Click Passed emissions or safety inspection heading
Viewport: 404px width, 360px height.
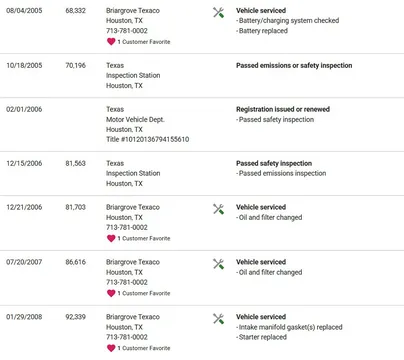[294, 66]
